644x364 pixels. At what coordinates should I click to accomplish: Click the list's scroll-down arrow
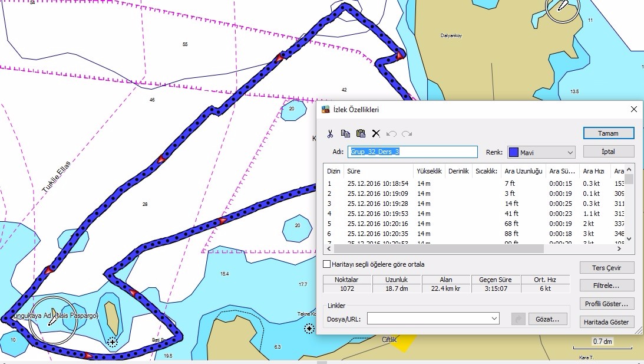point(629,238)
